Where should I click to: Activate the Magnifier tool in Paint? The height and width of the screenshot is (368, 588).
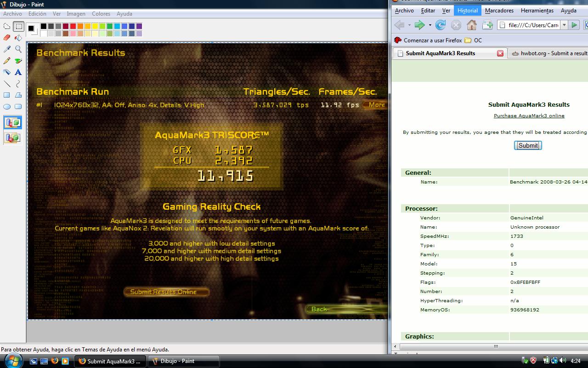[18, 49]
